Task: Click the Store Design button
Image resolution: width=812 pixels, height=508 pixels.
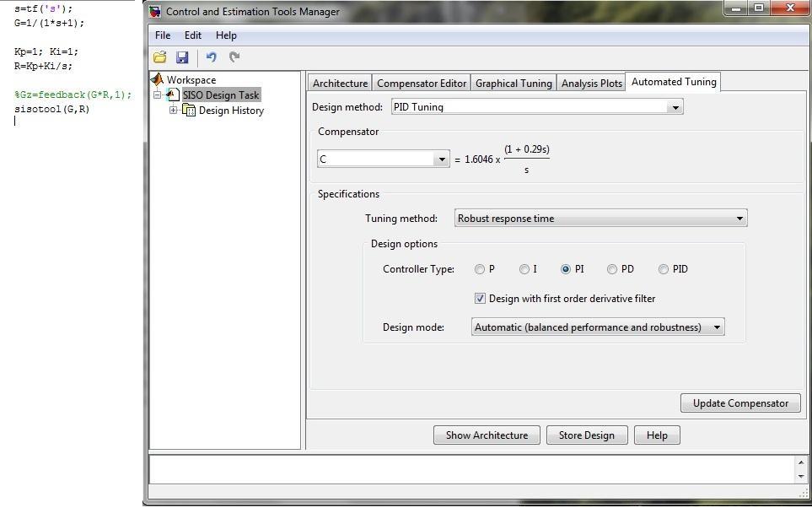Action: 587,435
